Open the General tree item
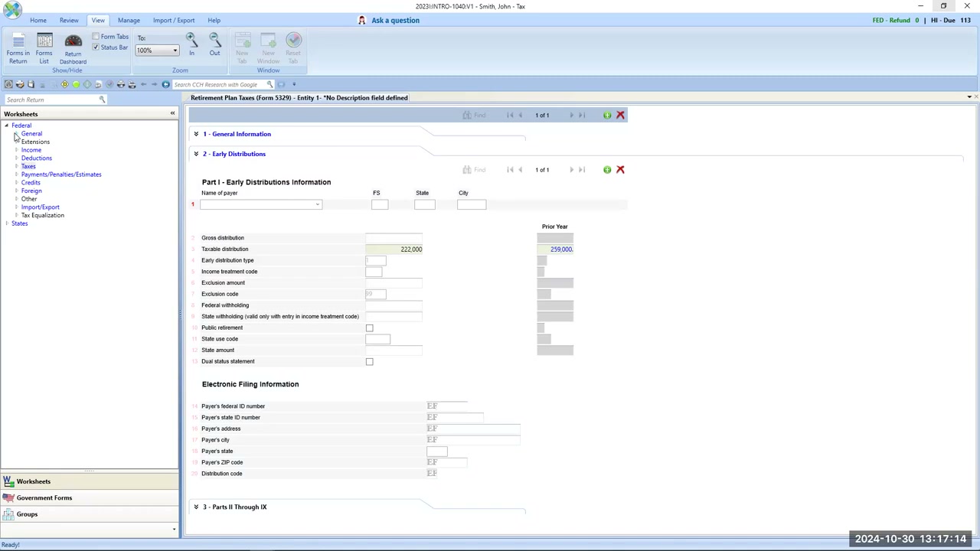Image resolution: width=980 pixels, height=551 pixels. pos(31,134)
